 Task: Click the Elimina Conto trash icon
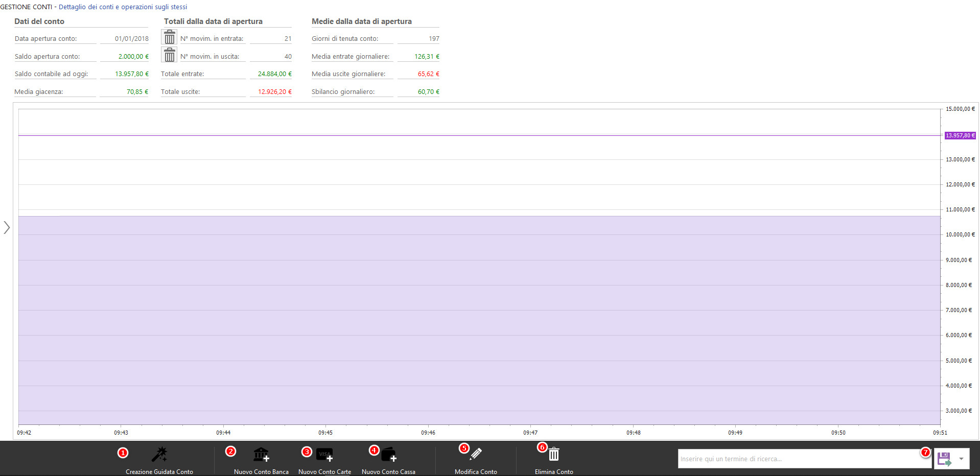click(x=554, y=454)
